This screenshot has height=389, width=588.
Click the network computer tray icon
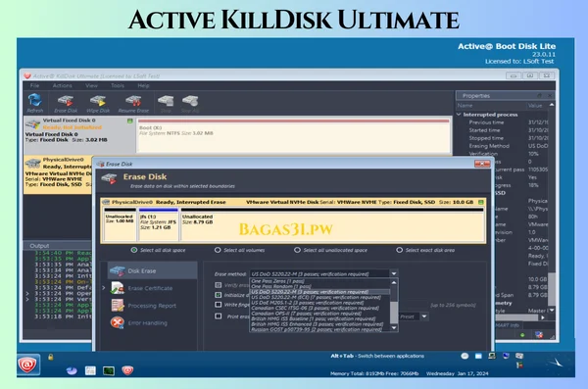click(492, 356)
